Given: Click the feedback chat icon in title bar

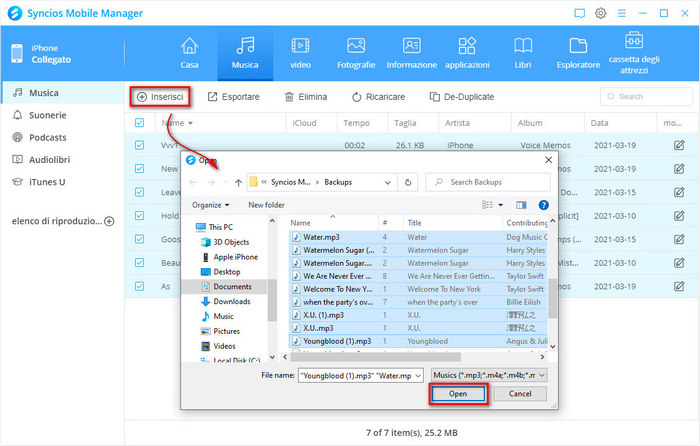Looking at the screenshot, I should pos(579,13).
